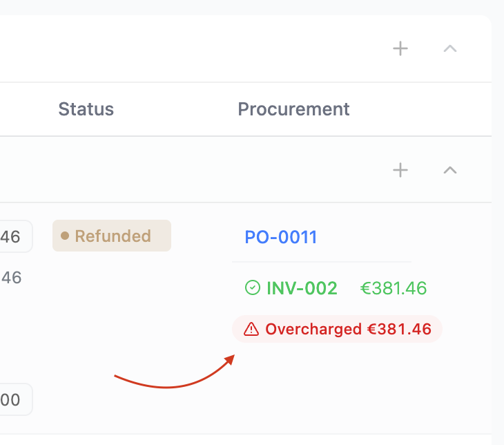The width and height of the screenshot is (504, 445).
Task: Sort by the Status column header
Action: (x=86, y=109)
